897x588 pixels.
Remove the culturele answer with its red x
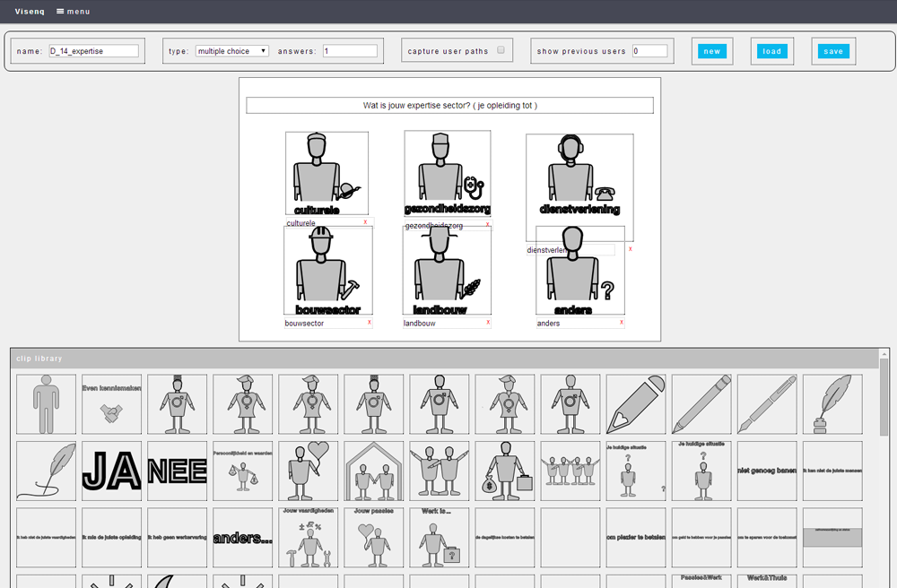(365, 221)
